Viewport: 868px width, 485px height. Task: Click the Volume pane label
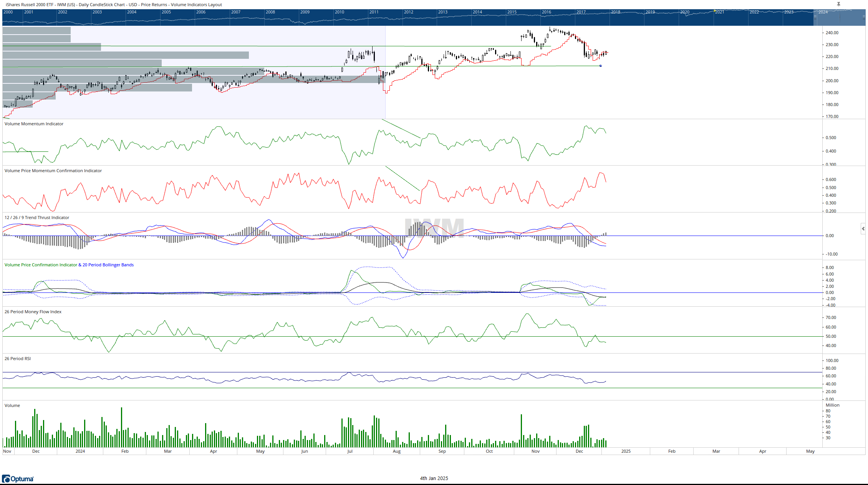[x=12, y=405]
